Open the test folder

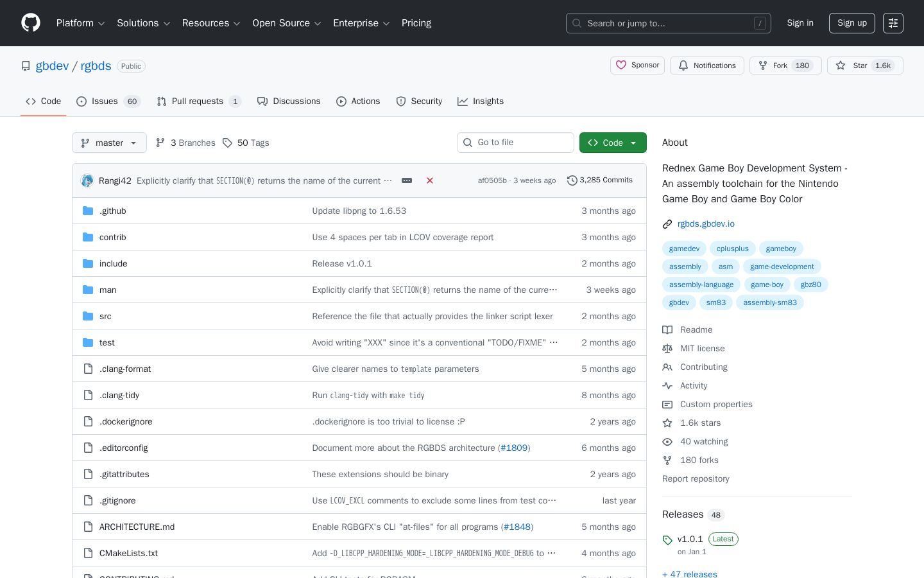click(x=107, y=342)
